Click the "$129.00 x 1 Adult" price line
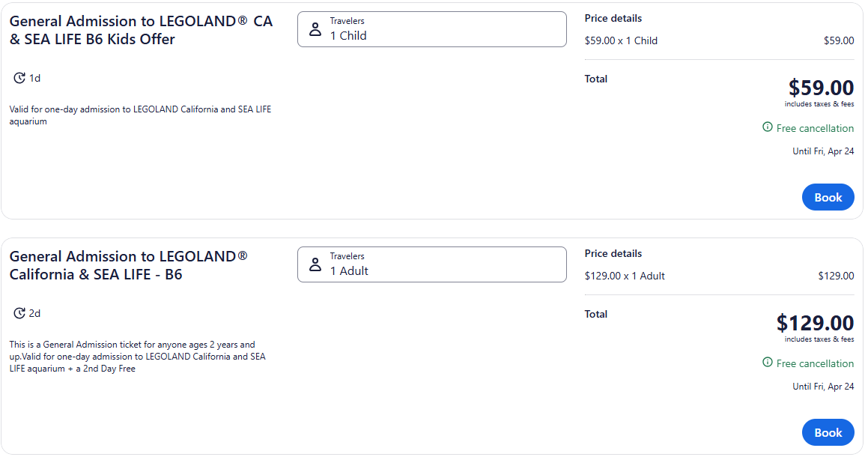The height and width of the screenshot is (457, 868). pyautogui.click(x=625, y=276)
